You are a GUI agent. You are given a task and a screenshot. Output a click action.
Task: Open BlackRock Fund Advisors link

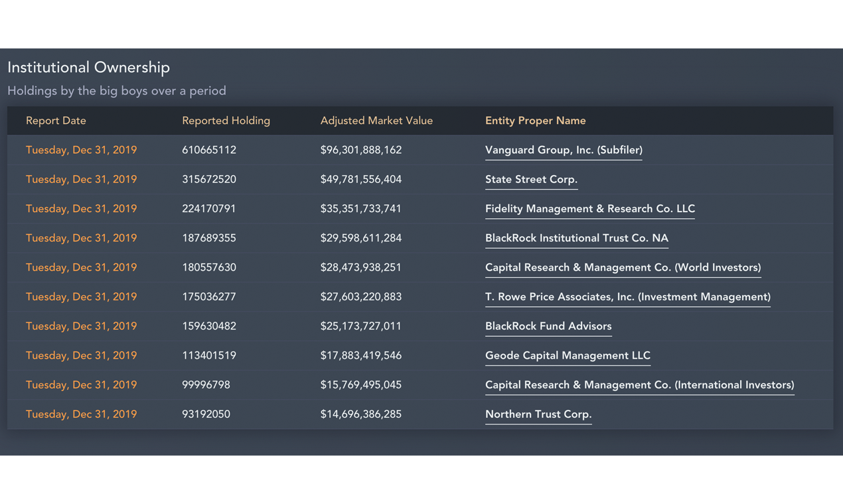point(548,326)
